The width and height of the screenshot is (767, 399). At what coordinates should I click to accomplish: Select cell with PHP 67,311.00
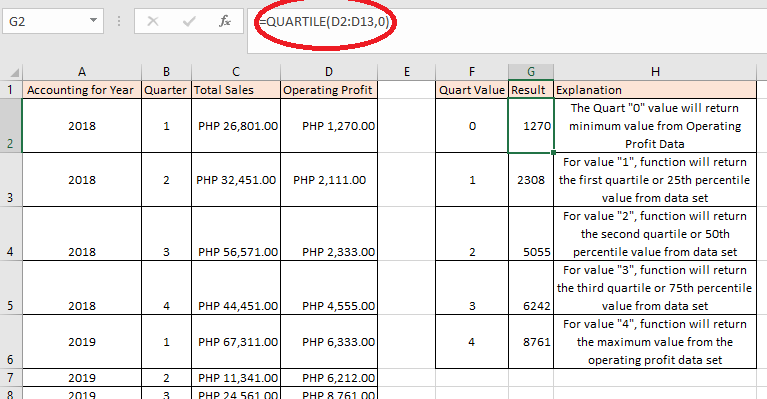click(x=236, y=341)
